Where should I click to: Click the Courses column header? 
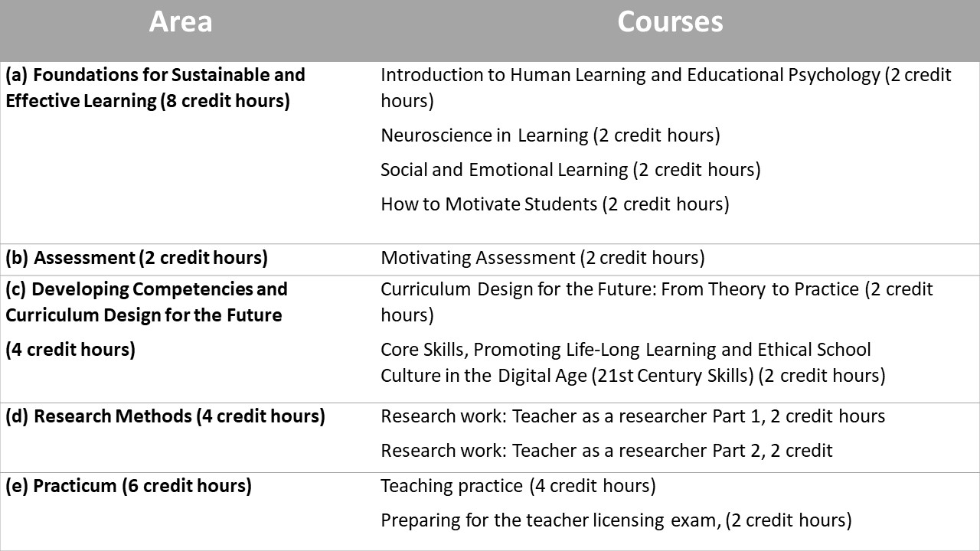[x=670, y=21]
